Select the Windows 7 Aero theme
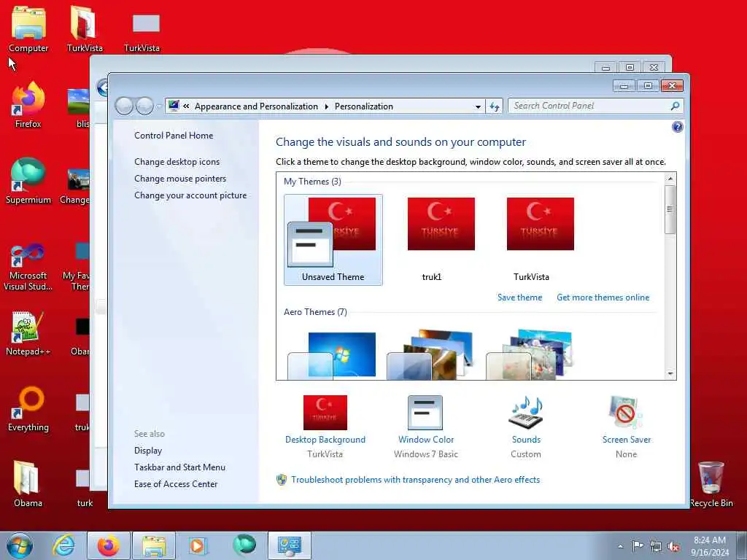This screenshot has width=747, height=560. click(x=332, y=355)
